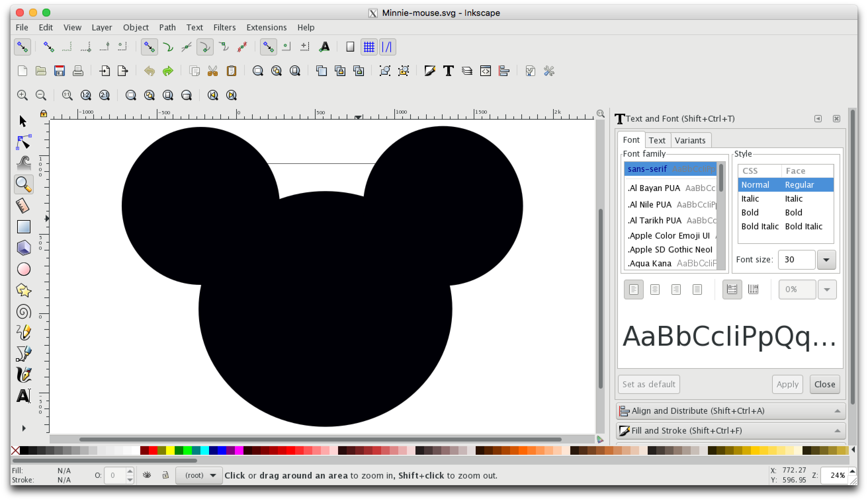Open the line spacing percent dropdown
The image size is (868, 501).
click(827, 289)
